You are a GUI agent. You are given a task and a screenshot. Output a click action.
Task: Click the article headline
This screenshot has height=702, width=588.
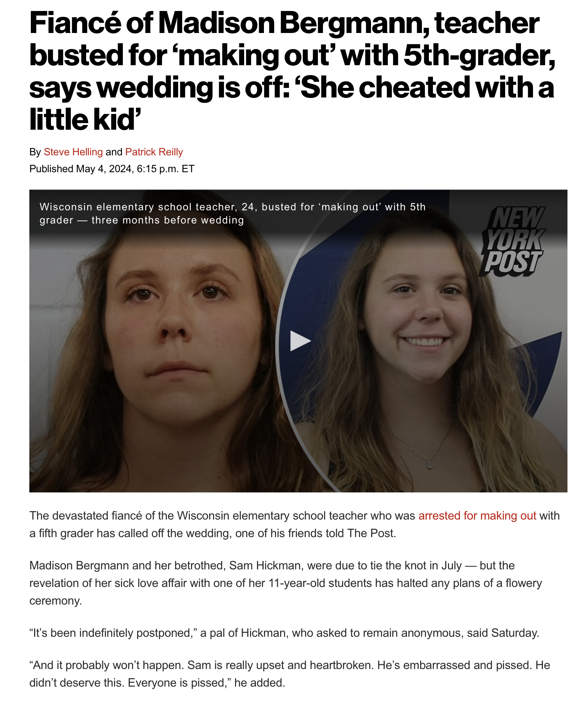(292, 71)
